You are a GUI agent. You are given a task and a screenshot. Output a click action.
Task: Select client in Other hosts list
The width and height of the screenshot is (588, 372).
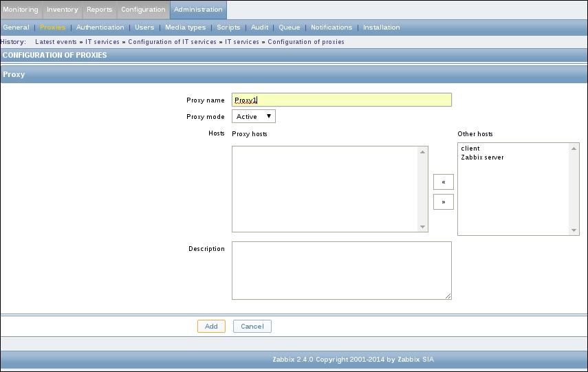pyautogui.click(x=471, y=149)
